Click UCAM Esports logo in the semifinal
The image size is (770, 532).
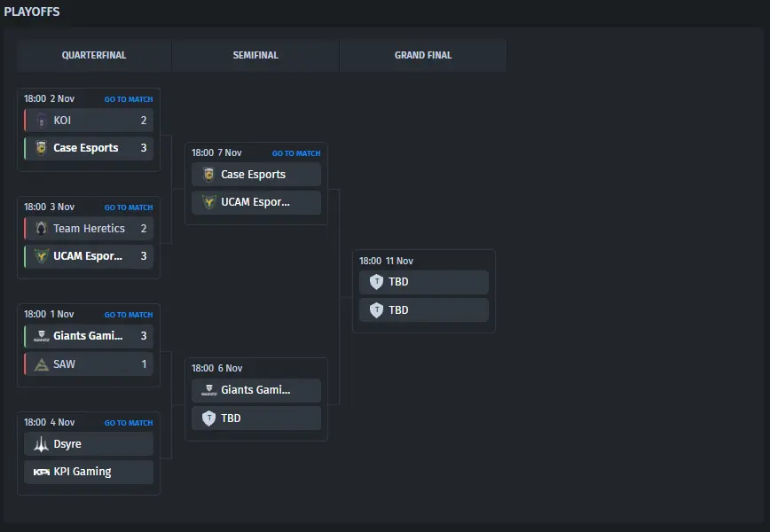click(x=209, y=201)
